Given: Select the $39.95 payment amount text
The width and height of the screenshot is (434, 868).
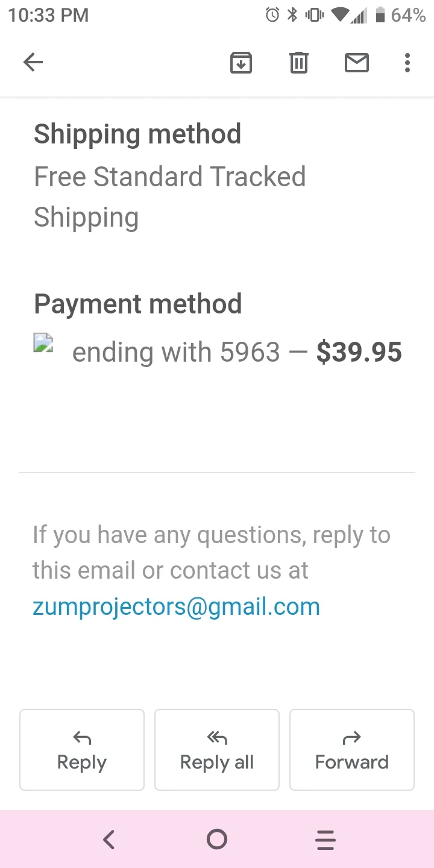Looking at the screenshot, I should [x=359, y=353].
